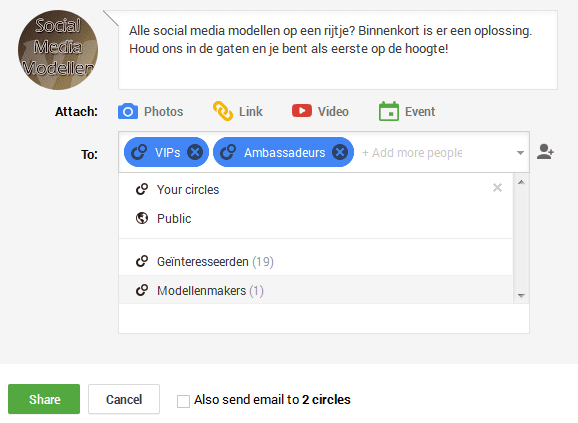Pick the Modellenmakers circle
This screenshot has height=423, width=578.
click(x=316, y=290)
